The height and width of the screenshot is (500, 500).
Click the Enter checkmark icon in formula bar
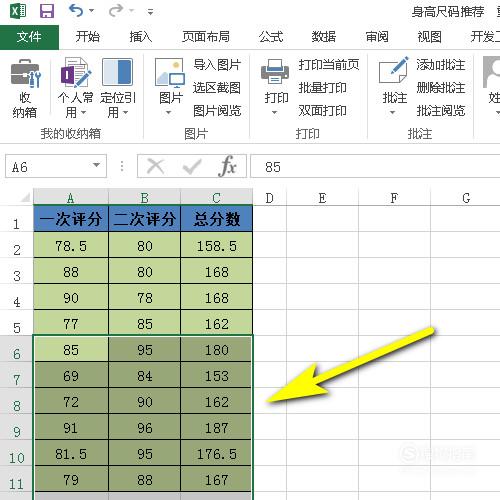click(192, 166)
